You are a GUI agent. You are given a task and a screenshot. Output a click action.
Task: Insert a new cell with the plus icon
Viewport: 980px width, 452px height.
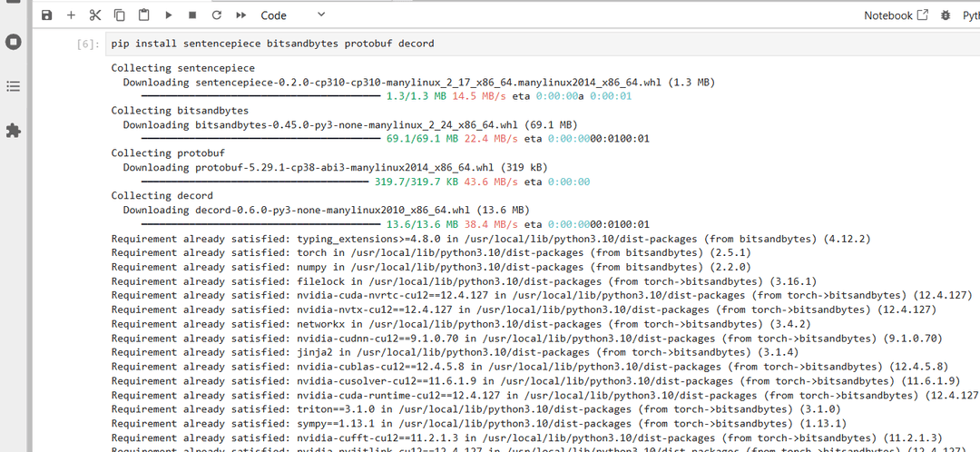click(72, 15)
